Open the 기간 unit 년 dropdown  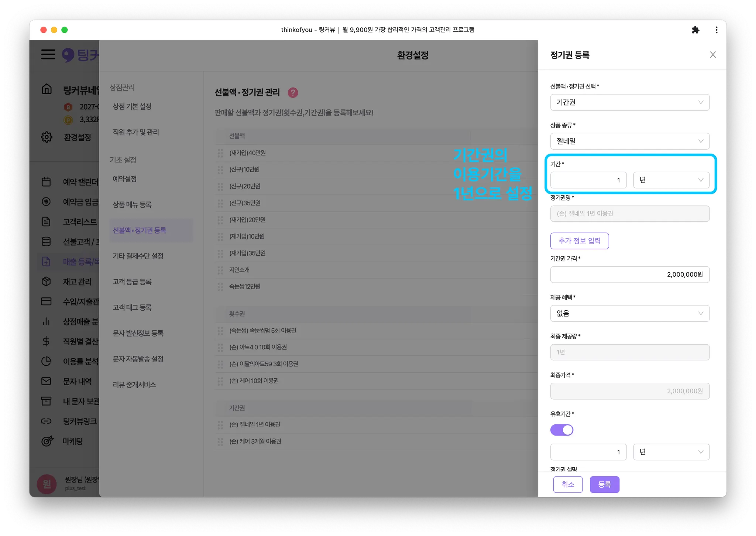(671, 180)
